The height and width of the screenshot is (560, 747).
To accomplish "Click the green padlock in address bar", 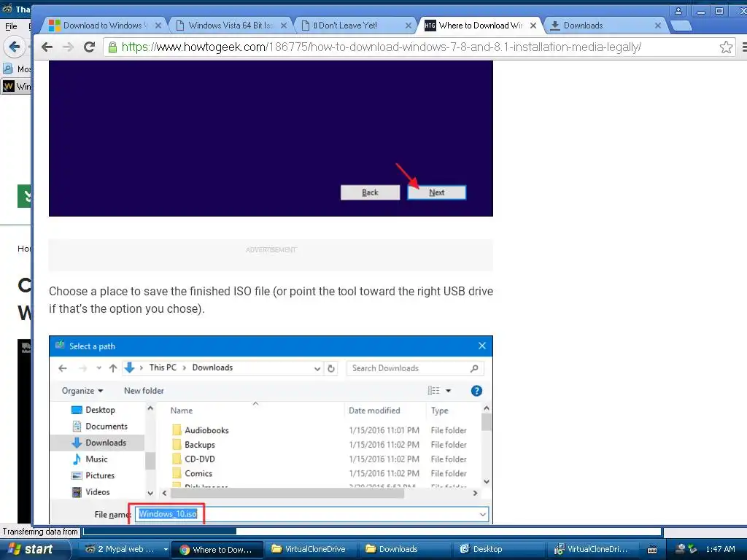I will [112, 47].
